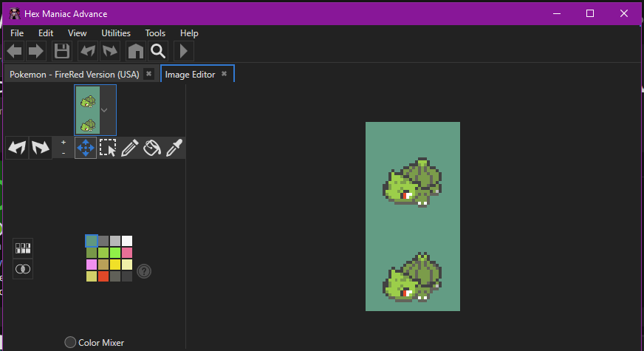Expand the sprite preview dropdown arrow
The height and width of the screenshot is (351, 644).
[105, 110]
